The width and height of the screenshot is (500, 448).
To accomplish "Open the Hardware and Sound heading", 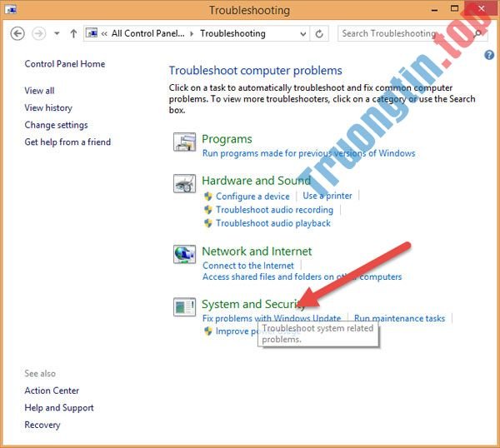I will click(x=256, y=181).
